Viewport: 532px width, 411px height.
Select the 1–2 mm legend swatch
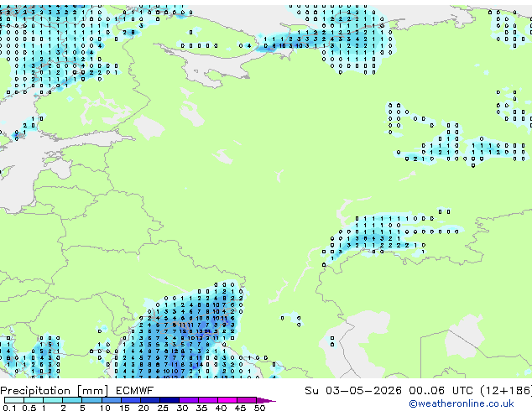click(53, 400)
